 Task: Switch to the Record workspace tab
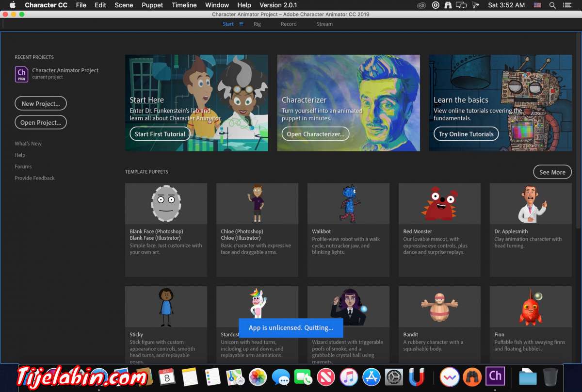[289, 24]
